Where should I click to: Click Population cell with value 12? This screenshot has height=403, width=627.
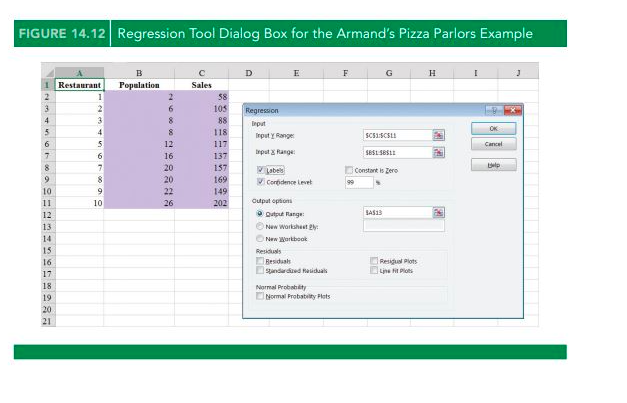(x=139, y=144)
